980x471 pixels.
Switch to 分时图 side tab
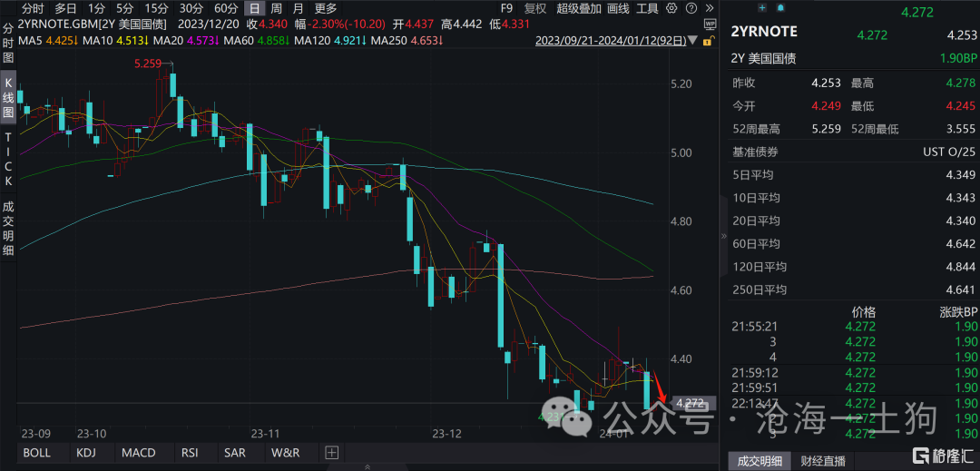click(x=8, y=44)
